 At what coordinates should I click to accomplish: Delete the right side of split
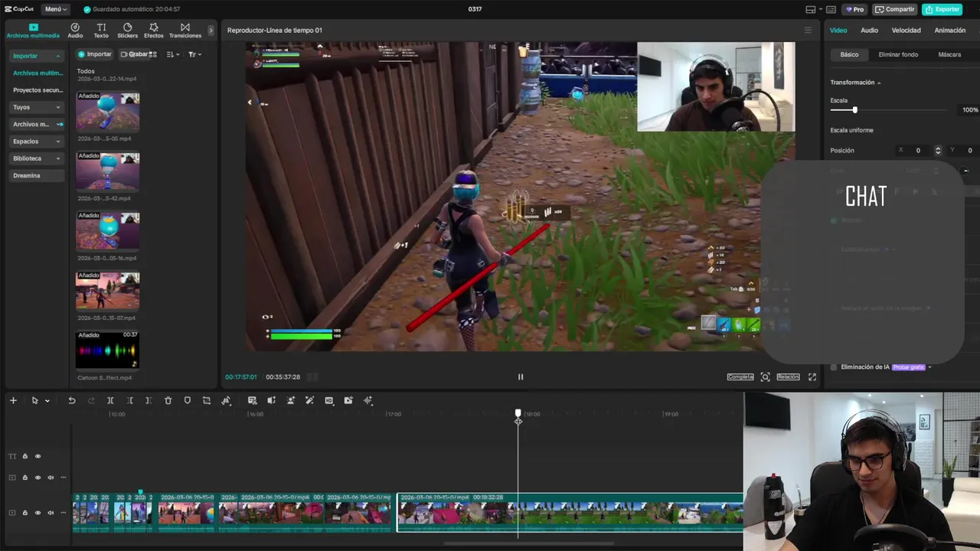point(149,400)
